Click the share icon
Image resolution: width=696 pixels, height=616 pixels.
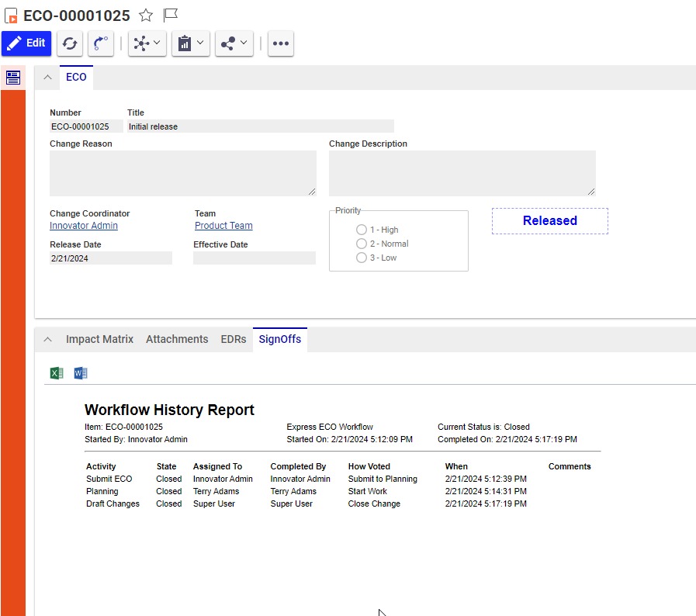(228, 43)
